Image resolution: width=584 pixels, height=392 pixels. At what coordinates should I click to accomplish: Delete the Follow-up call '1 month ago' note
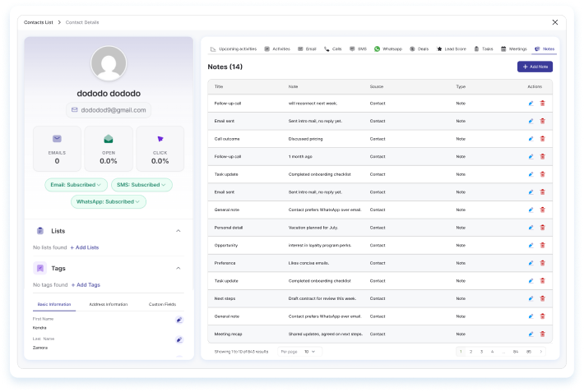[542, 157]
